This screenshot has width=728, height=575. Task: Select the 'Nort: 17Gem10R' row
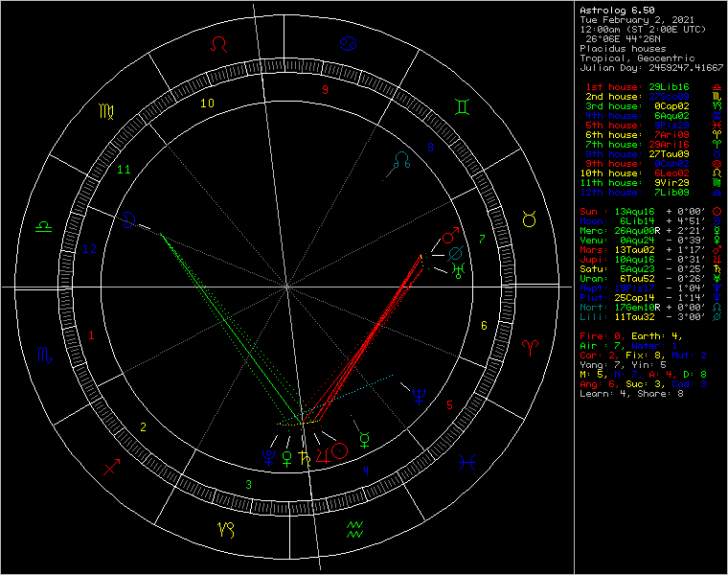pos(650,308)
